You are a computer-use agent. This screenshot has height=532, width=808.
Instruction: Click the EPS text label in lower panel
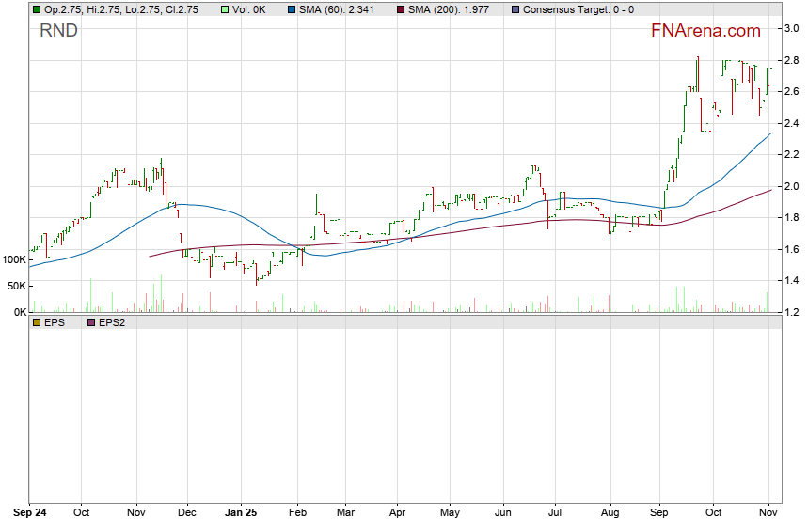click(x=55, y=322)
